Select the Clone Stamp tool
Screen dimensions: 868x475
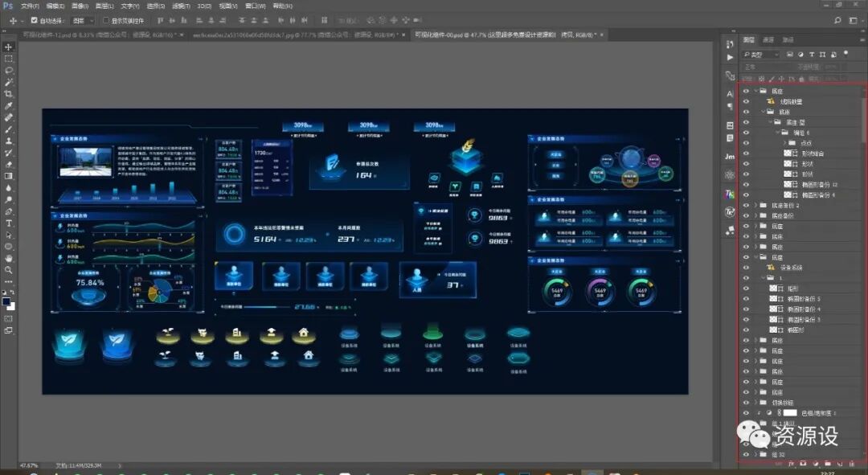[x=8, y=141]
